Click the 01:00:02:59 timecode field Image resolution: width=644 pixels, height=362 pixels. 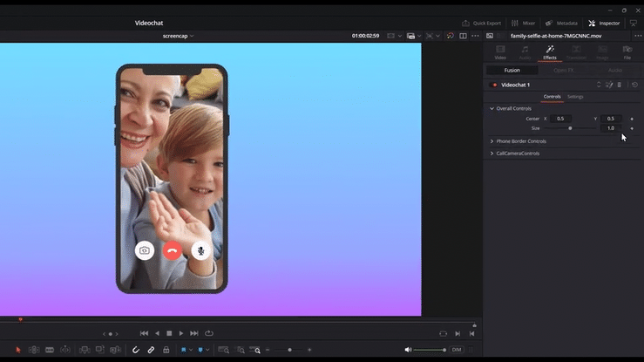coord(365,36)
